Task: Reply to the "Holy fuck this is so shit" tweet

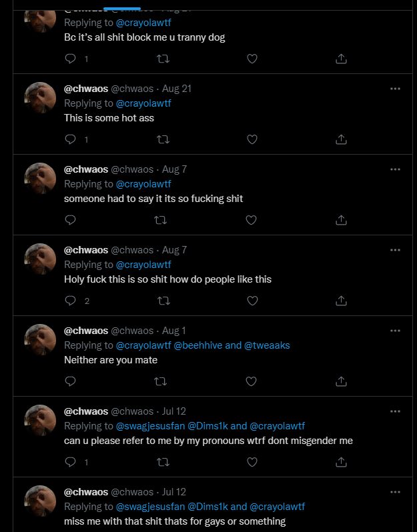Action: (x=71, y=301)
